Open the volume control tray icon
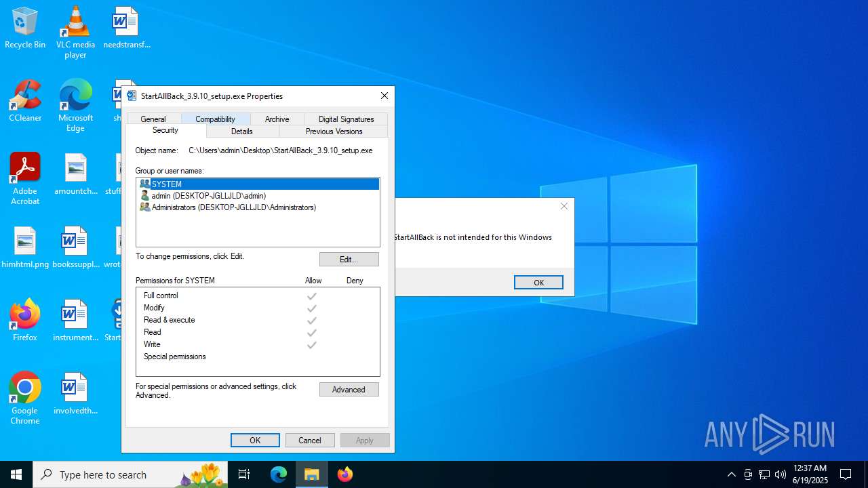This screenshot has height=488, width=868. 781,474
